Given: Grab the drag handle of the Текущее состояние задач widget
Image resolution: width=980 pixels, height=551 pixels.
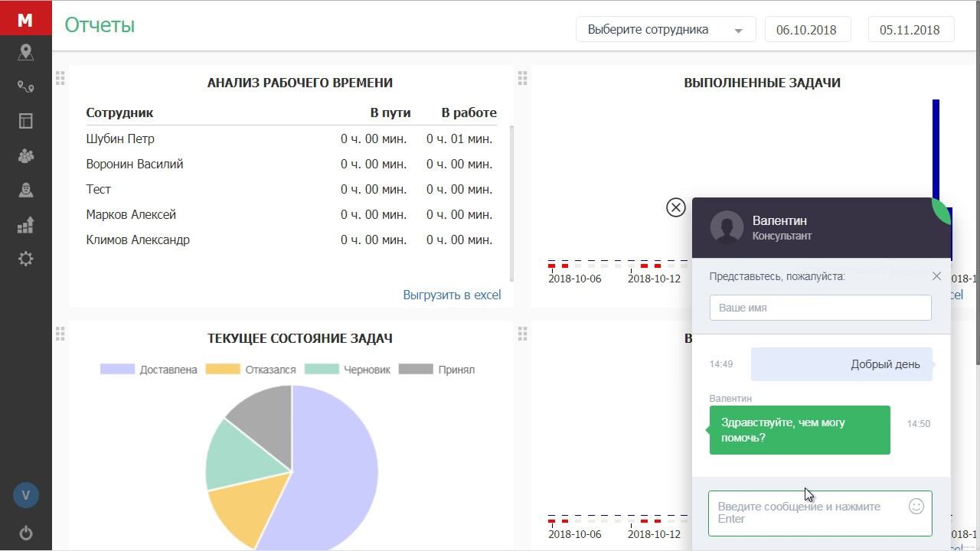Looking at the screenshot, I should [60, 333].
